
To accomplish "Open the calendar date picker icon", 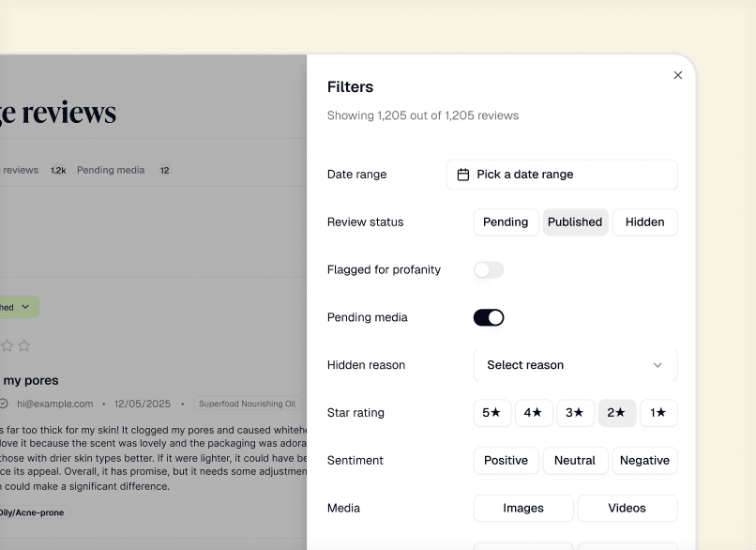I will [462, 175].
